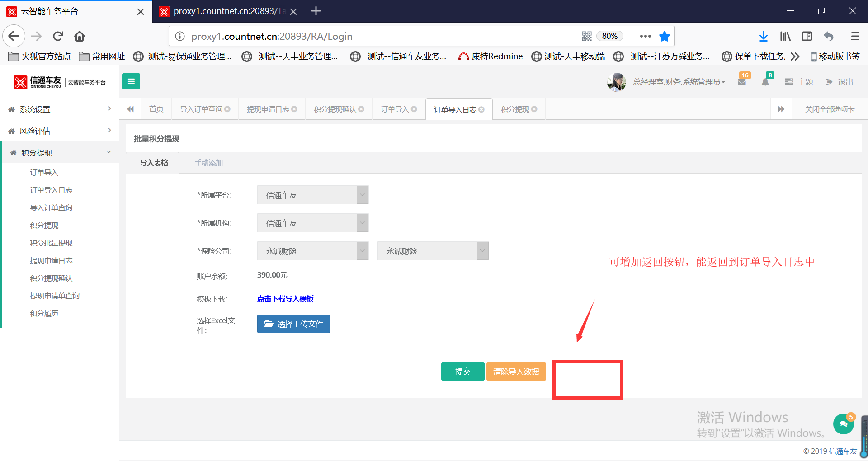Close the 提现申请日志 tab via its x icon
The image size is (868, 461).
(x=294, y=109)
